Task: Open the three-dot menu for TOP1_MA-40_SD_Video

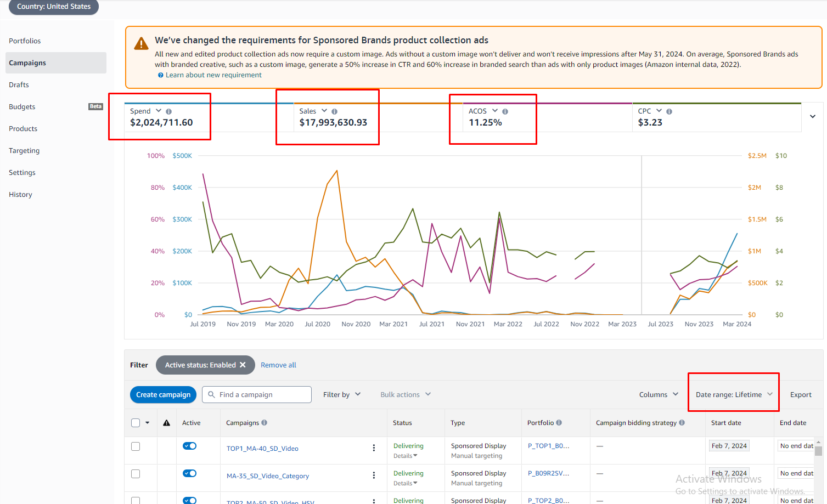Action: click(374, 448)
